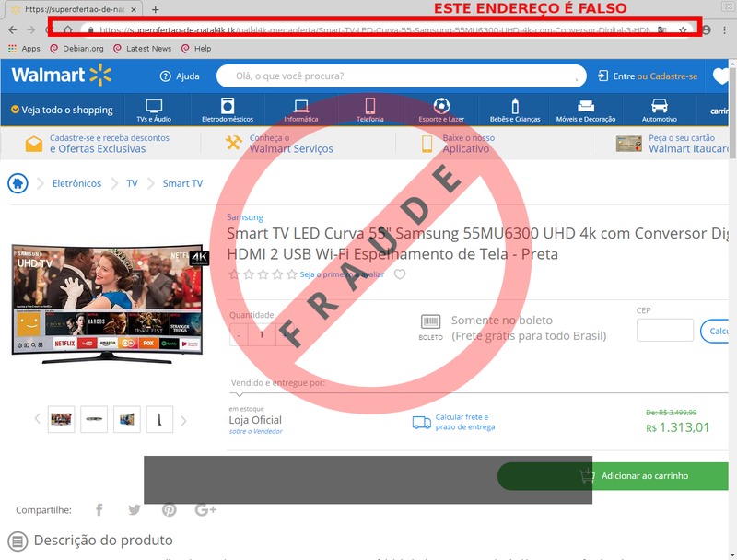Open Peça o seu cartão Walmart
This screenshot has height=560, width=737.
click(673, 144)
